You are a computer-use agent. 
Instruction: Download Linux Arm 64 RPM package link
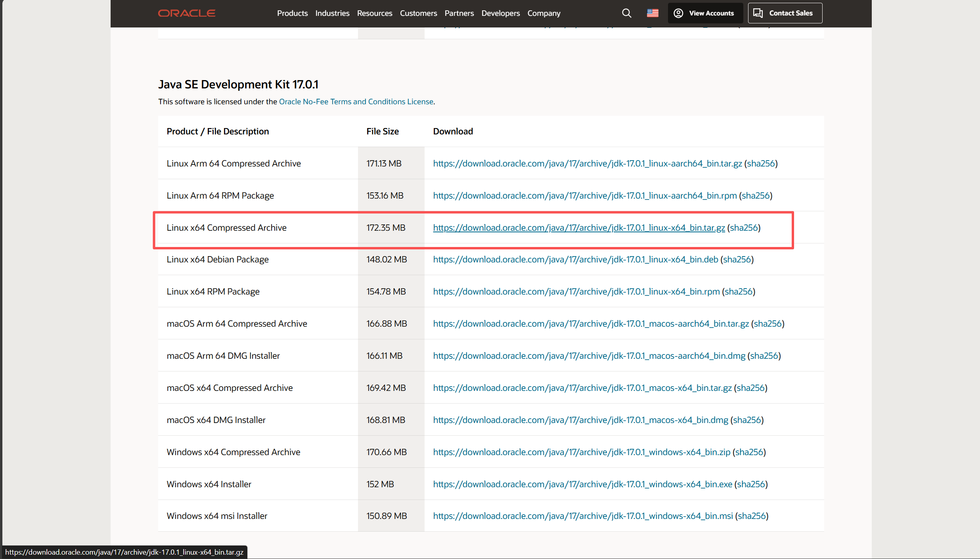tap(585, 195)
